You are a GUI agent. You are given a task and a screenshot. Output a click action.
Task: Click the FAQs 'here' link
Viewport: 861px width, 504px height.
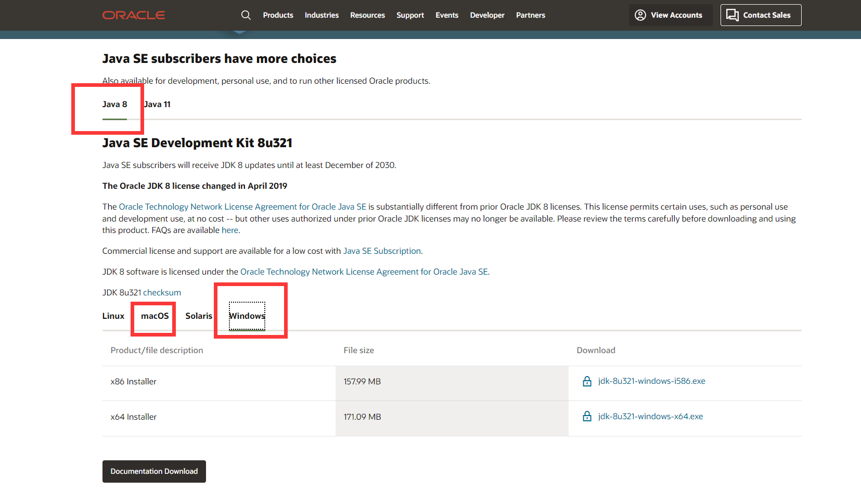[x=230, y=230]
